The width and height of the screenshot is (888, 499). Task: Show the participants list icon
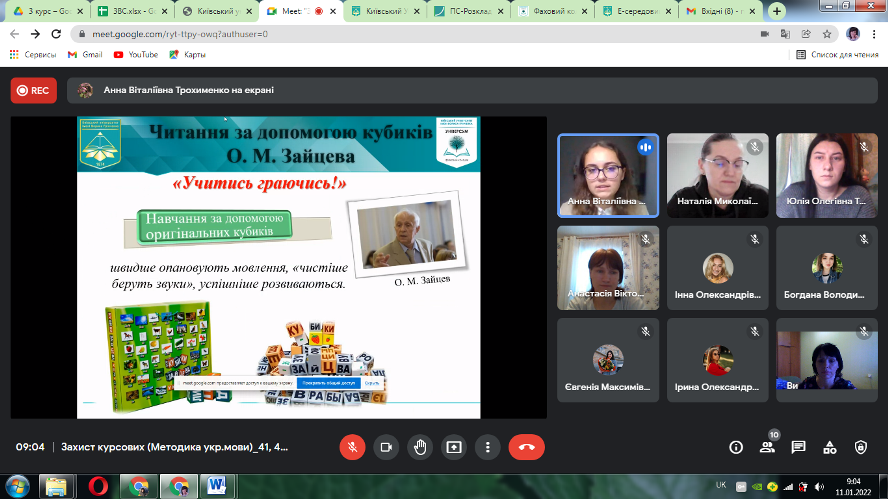[767, 447]
